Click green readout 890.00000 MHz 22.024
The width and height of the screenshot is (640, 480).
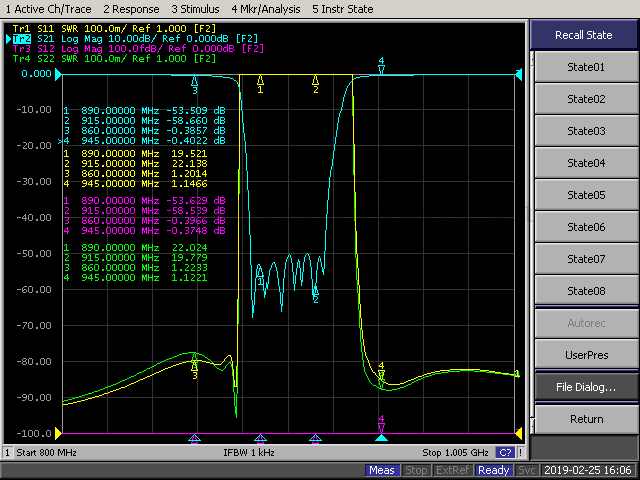pyautogui.click(x=136, y=248)
